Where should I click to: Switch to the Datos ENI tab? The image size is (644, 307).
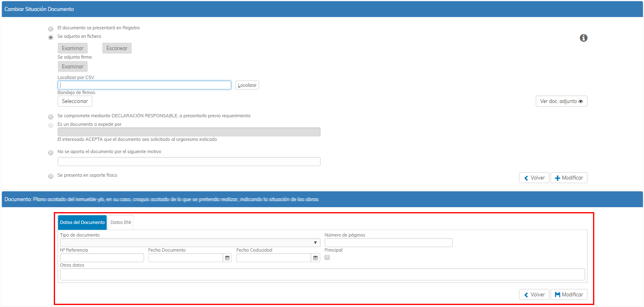tap(121, 222)
